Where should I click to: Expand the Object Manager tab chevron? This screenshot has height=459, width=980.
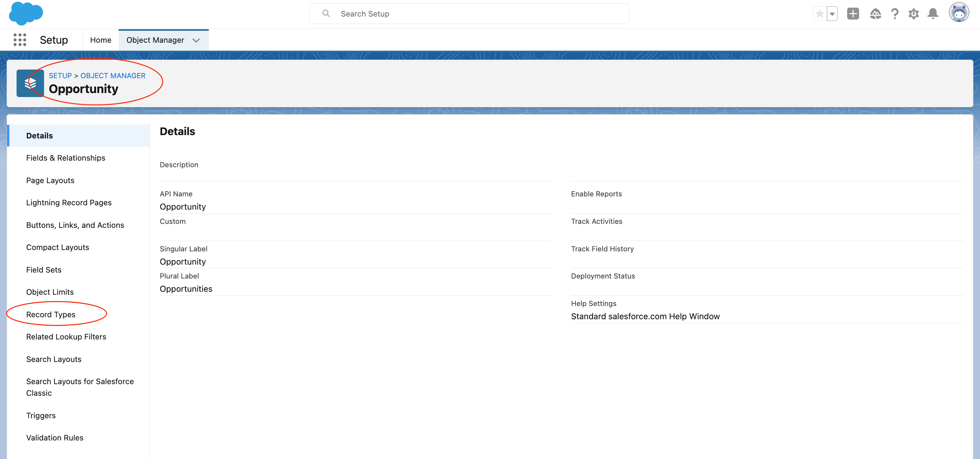[x=196, y=40]
